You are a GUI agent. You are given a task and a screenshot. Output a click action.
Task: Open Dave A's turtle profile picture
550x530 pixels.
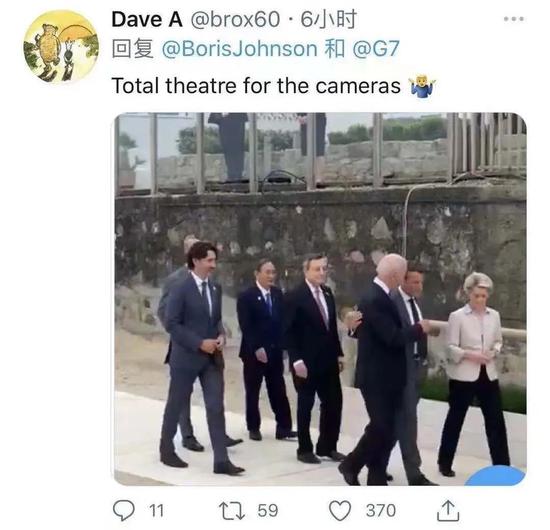(61, 46)
